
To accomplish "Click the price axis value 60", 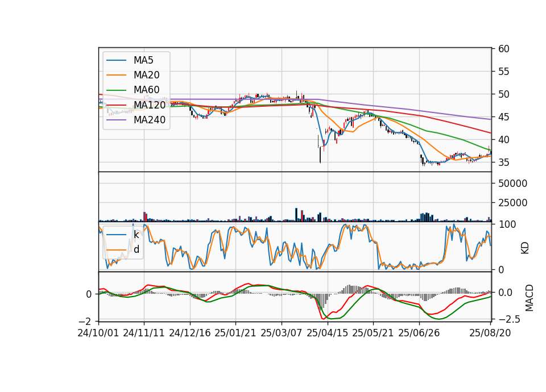I will point(504,49).
